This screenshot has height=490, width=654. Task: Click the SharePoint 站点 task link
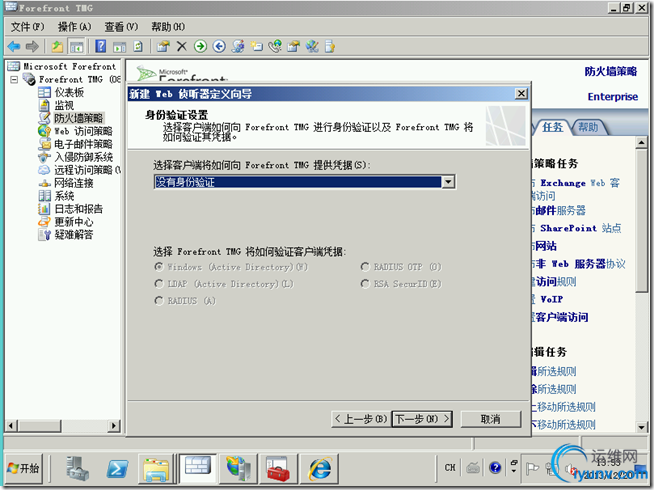(x=580, y=228)
